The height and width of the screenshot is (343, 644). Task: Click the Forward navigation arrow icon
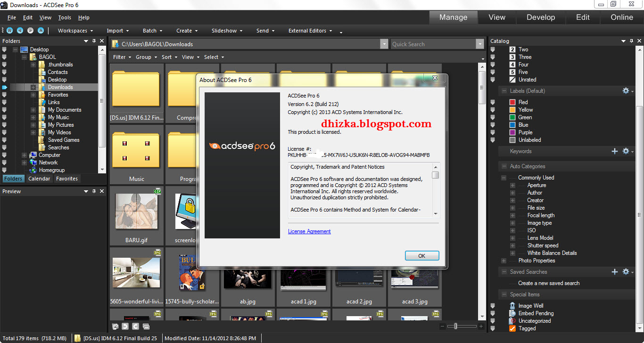tap(30, 31)
